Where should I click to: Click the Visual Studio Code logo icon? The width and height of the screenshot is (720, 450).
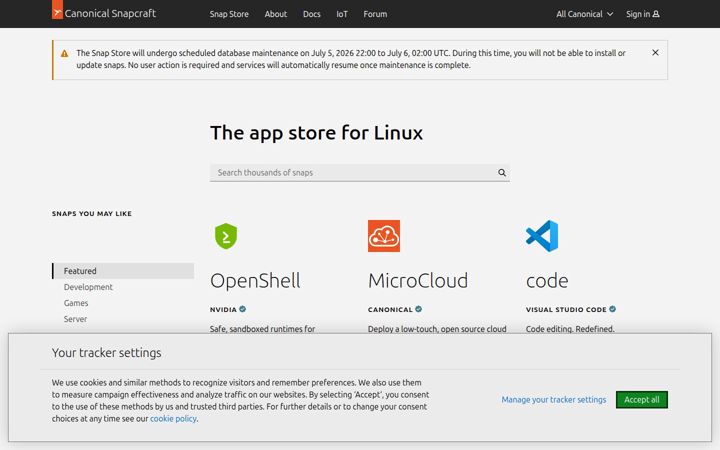[x=542, y=236]
